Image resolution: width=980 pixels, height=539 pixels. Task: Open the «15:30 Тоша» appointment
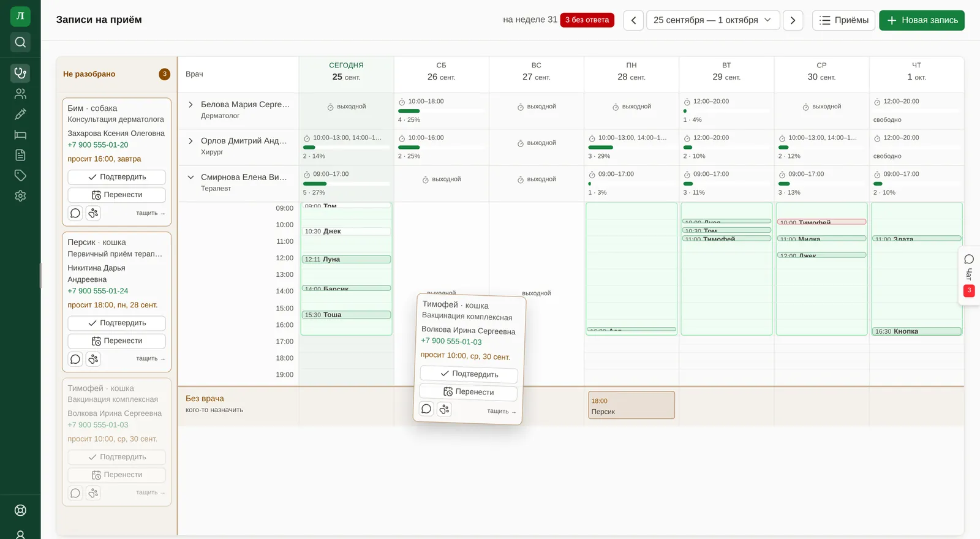click(346, 315)
